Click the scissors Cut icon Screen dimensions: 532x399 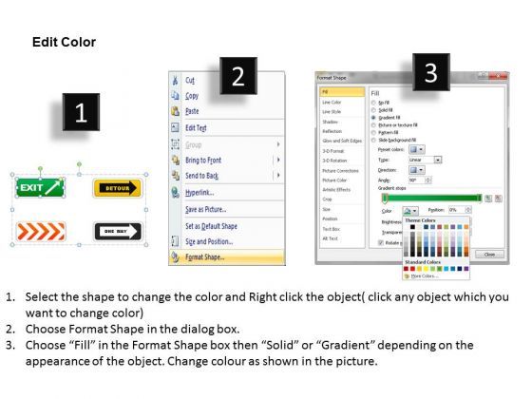click(x=175, y=81)
